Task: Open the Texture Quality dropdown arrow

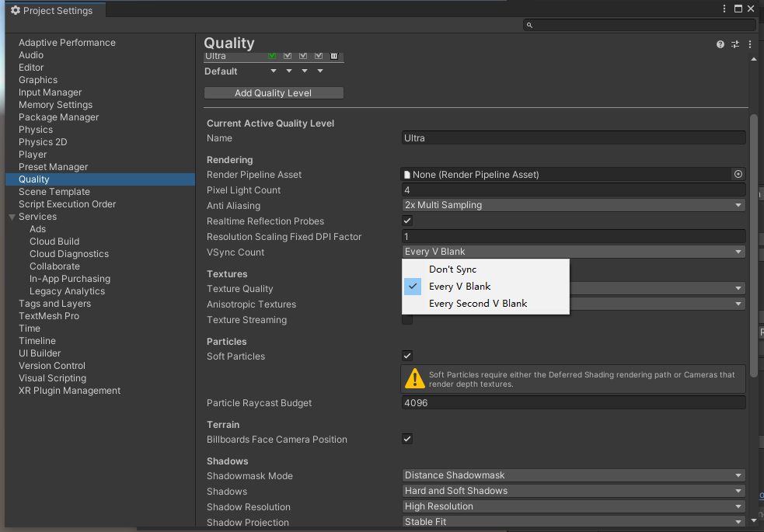Action: 738,289
